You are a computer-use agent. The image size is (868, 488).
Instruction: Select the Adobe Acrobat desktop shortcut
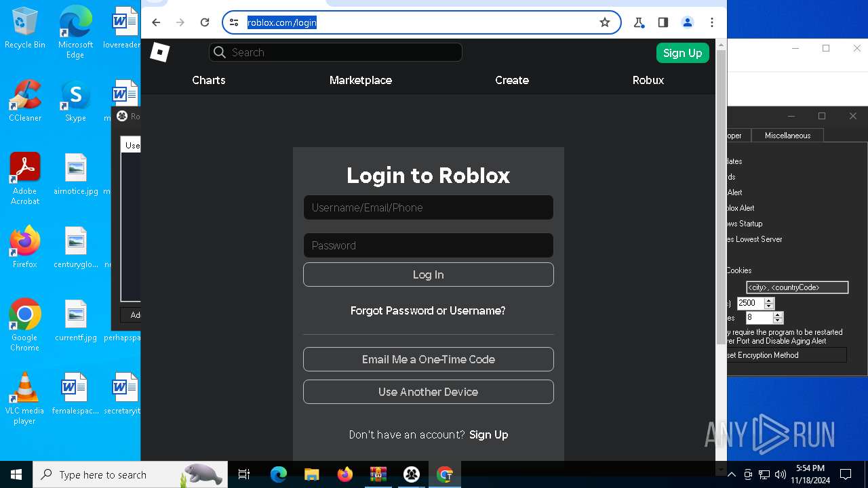pyautogui.click(x=25, y=179)
